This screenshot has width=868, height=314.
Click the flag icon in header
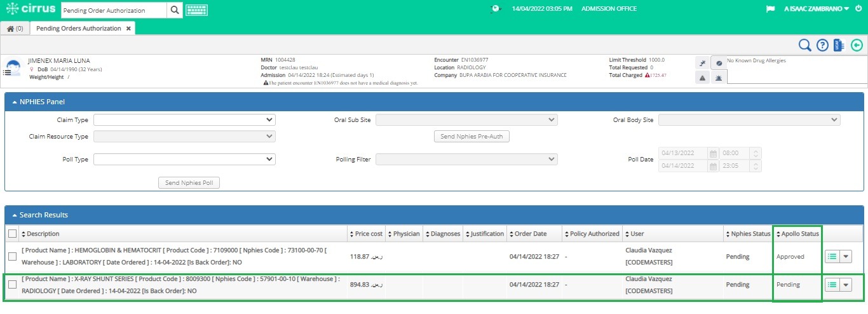point(771,9)
